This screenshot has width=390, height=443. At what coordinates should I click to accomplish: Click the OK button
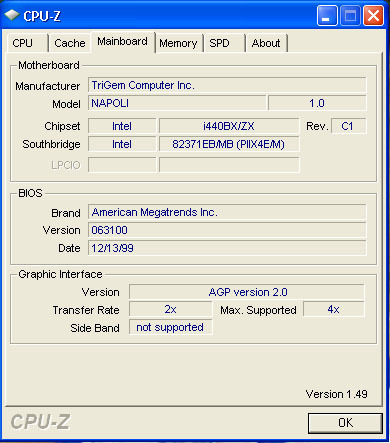click(x=345, y=423)
